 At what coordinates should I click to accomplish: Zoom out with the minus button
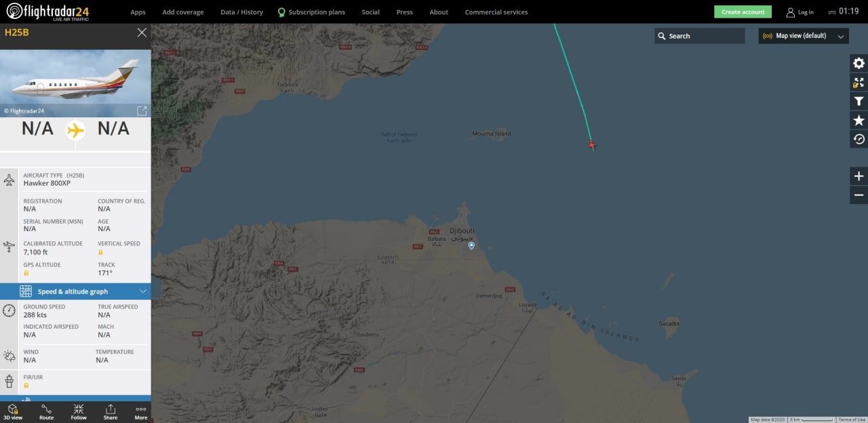click(859, 195)
